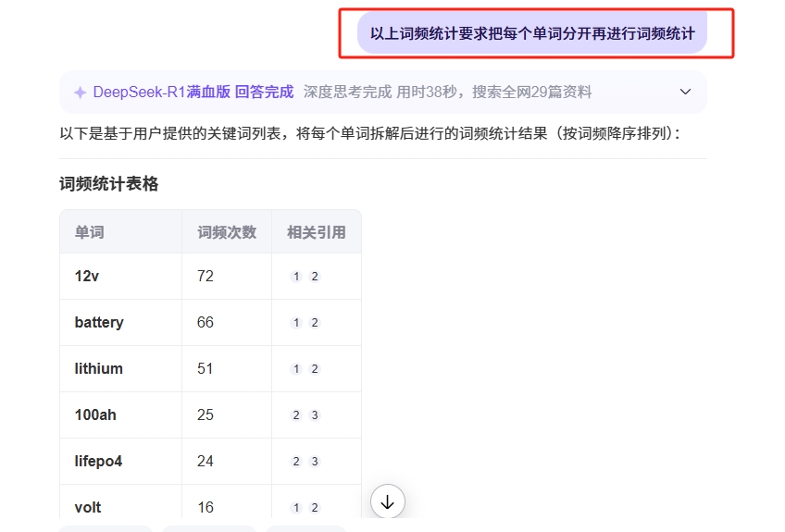Open citation 2 in the battery row

(x=315, y=323)
